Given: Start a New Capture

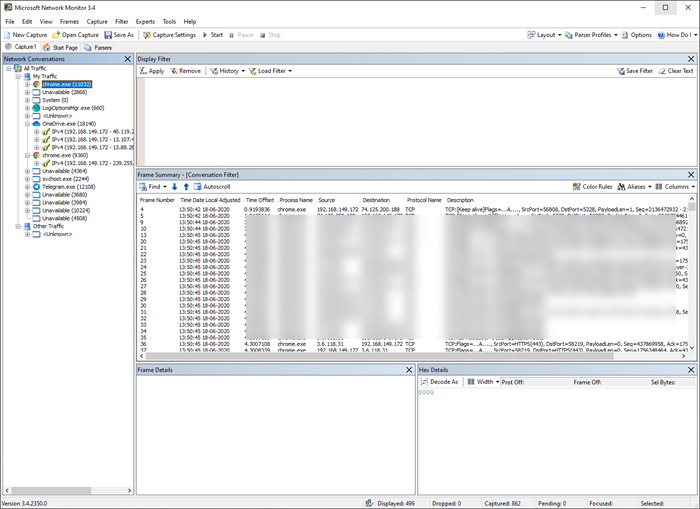Looking at the screenshot, I should pyautogui.click(x=26, y=35).
